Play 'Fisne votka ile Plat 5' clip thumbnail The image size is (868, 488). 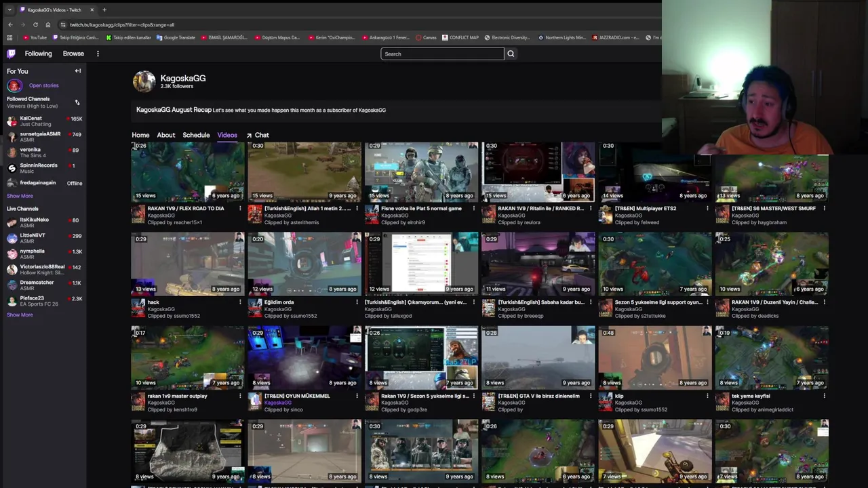[421, 171]
